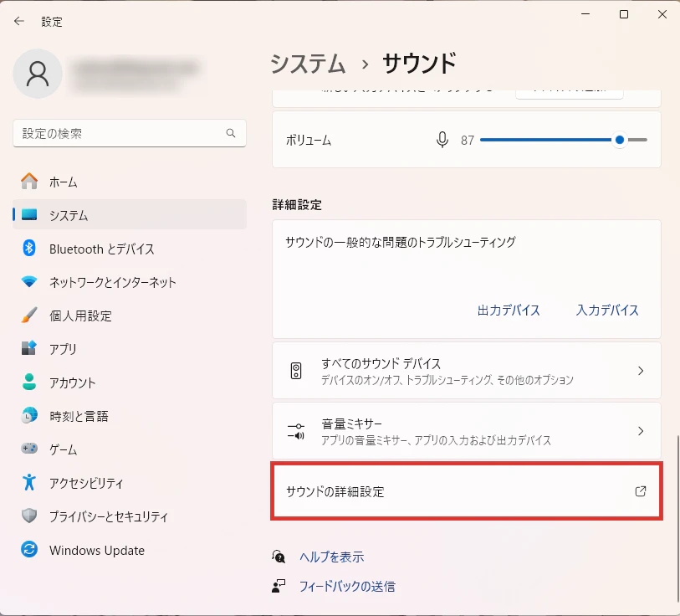Click the microphone icon beside the volume slider
Image resolution: width=680 pixels, height=616 pixels.
click(442, 141)
